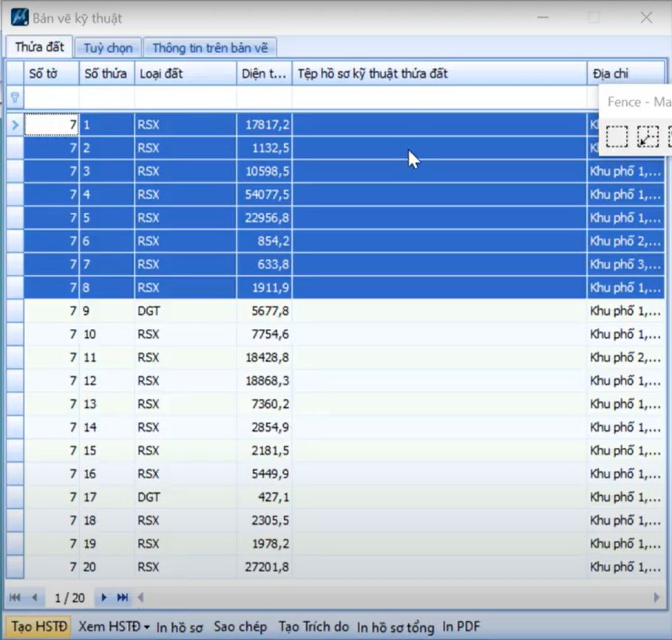Click row indicator arrow for parcel 1
The image size is (672, 640).
click(15, 125)
